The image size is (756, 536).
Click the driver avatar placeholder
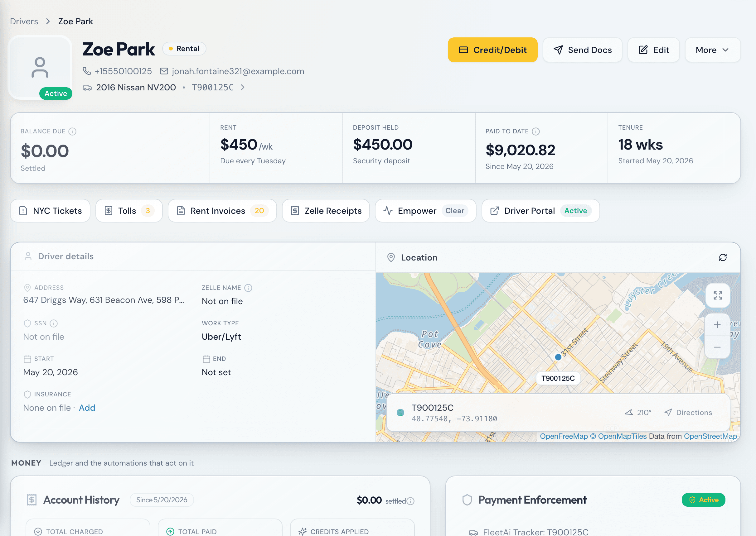[x=40, y=67]
